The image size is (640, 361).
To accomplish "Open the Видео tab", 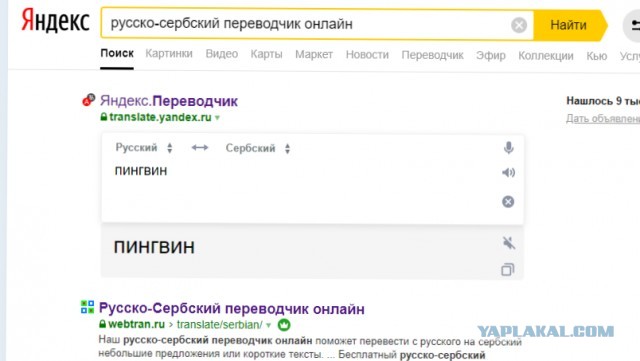I will pyautogui.click(x=222, y=54).
